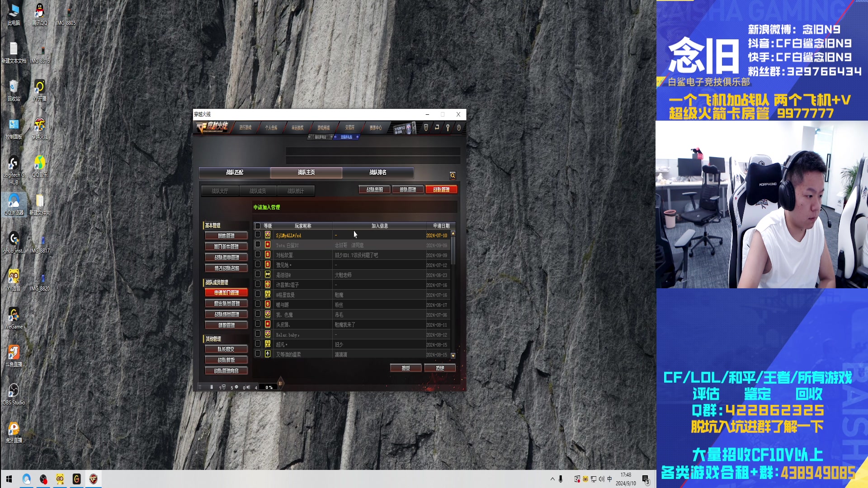Screen dimensions: 868x488
Task: Open QQ Browser from the taskbar
Action: point(27,479)
